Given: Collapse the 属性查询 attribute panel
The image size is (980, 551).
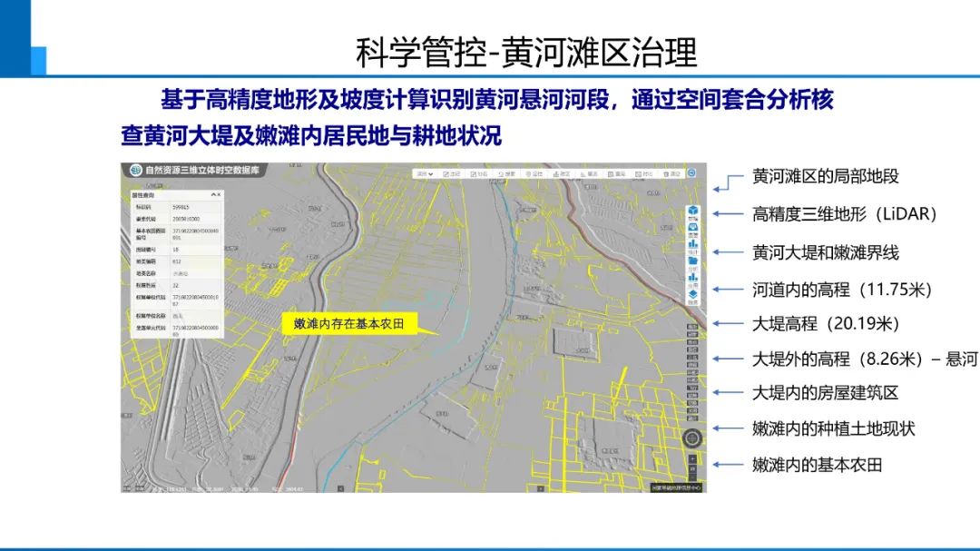Looking at the screenshot, I should pyautogui.click(x=212, y=193).
